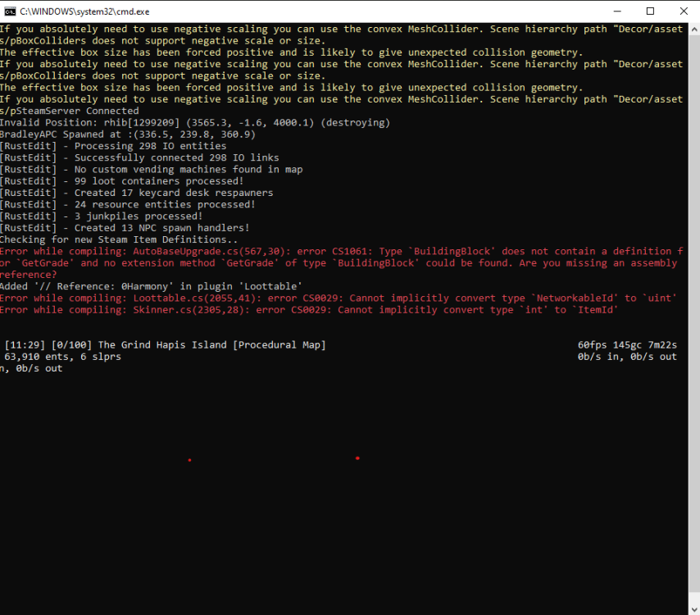
Task: Click the '60fps 145gc 7m22s' performance readout
Action: tap(627, 345)
